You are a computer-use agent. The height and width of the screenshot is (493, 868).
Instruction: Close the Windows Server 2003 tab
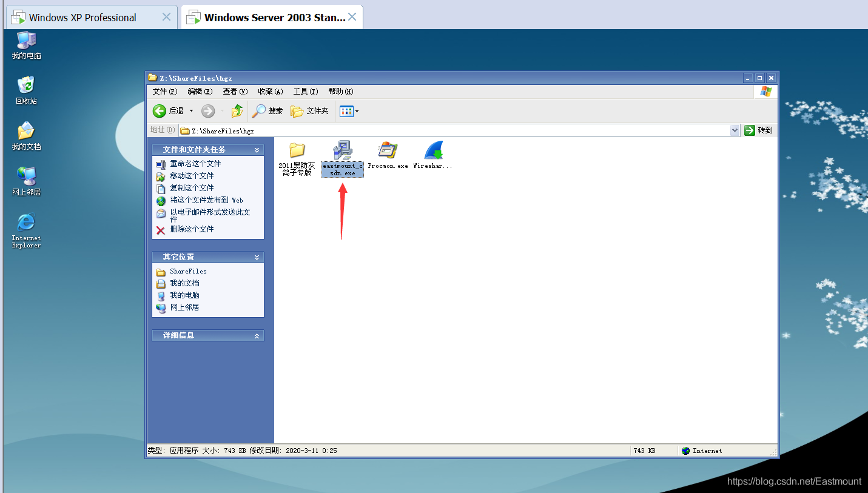[351, 17]
